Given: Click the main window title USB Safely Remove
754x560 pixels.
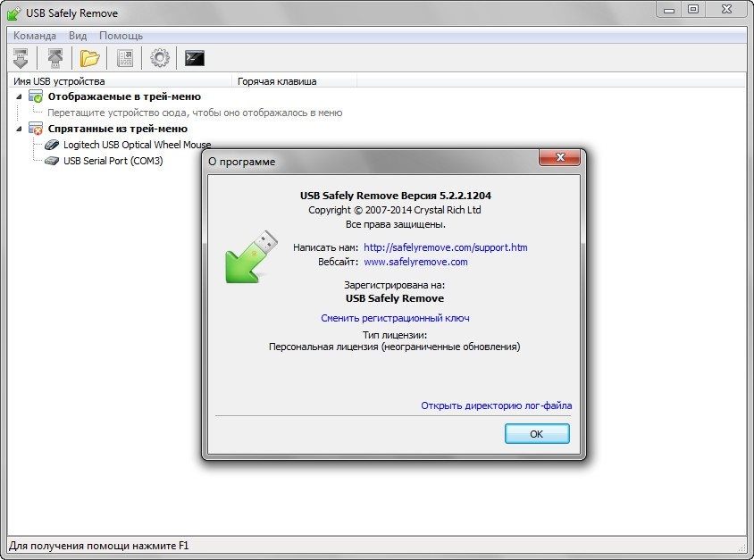Looking at the screenshot, I should 71,13.
